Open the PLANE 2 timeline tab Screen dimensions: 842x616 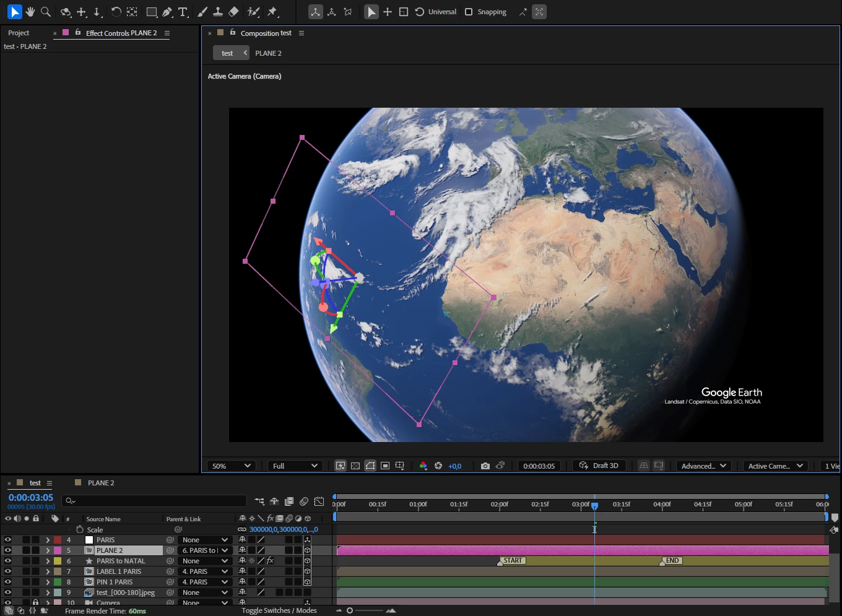(x=100, y=483)
